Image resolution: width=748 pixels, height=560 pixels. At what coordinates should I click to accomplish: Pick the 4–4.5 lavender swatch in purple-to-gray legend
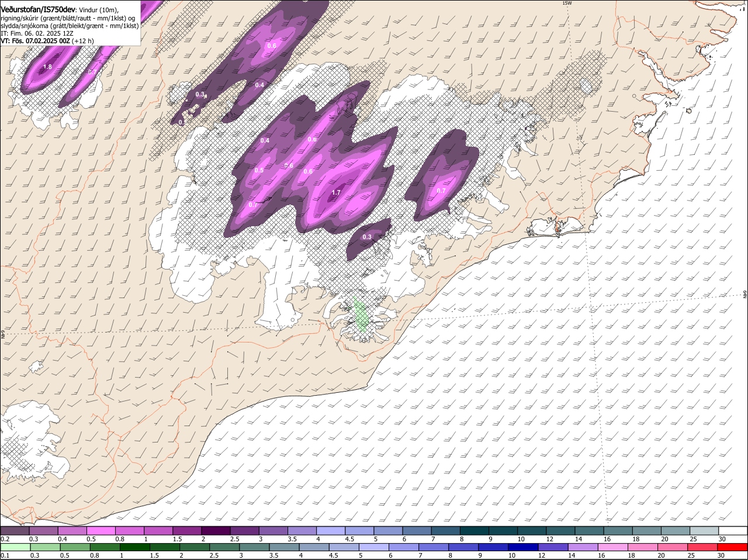coord(331,531)
